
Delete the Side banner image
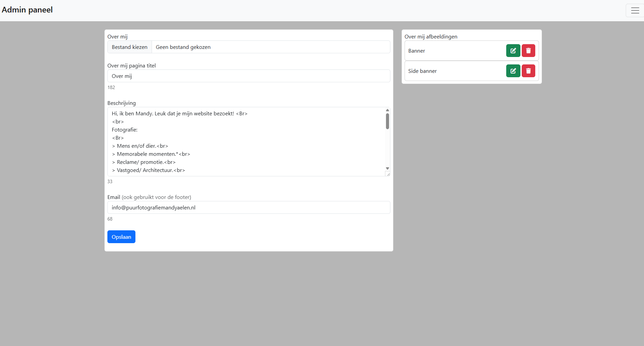point(528,71)
